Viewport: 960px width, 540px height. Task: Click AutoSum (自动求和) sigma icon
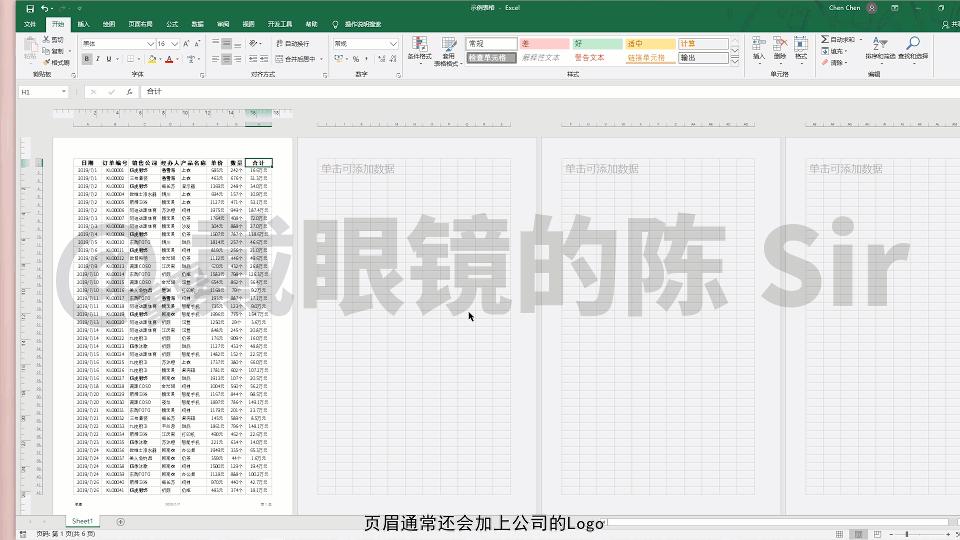click(825, 40)
